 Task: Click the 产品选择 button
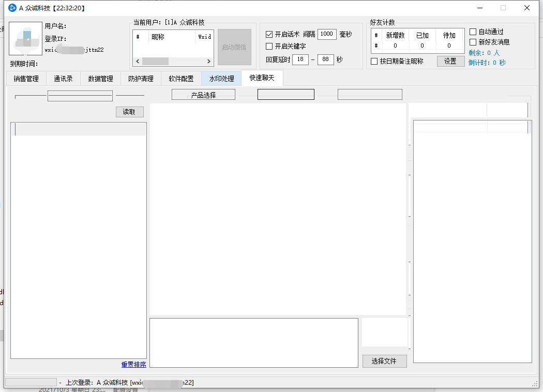pyautogui.click(x=203, y=95)
